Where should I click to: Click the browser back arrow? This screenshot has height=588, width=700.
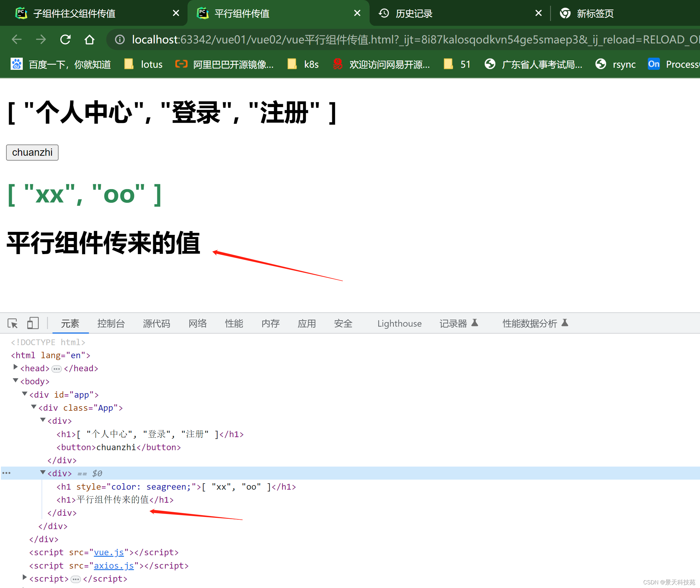coord(17,40)
